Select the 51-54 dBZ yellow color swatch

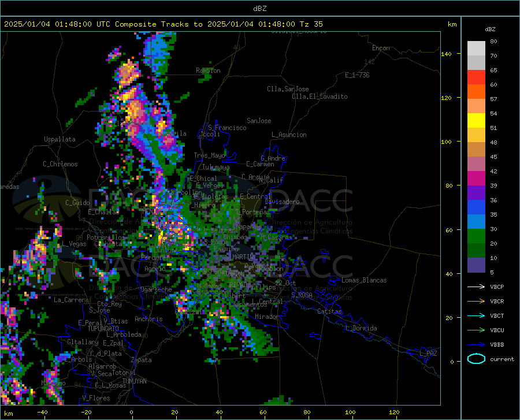click(x=476, y=121)
